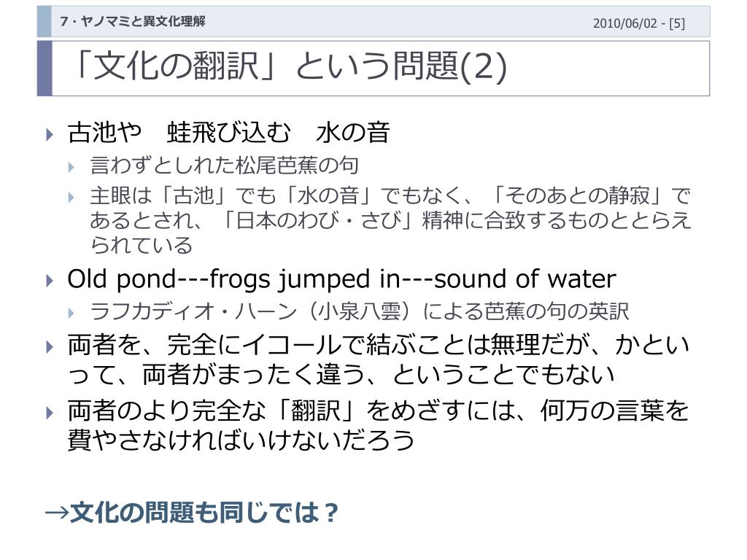Image resolution: width=747 pixels, height=560 pixels.
Task: Click the sub-bullet arrow before ラフカディオ・ハーン
Action: pyautogui.click(x=71, y=313)
